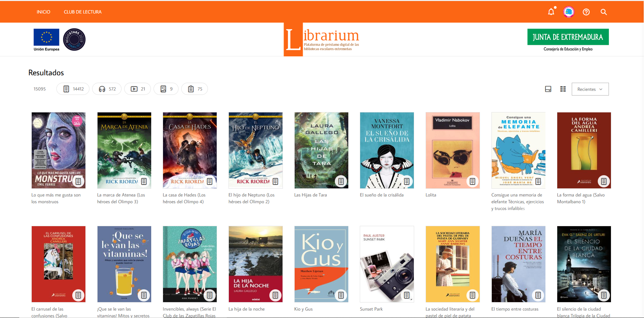Go to the INICIO menu item
This screenshot has height=318, width=644.
tap(44, 12)
